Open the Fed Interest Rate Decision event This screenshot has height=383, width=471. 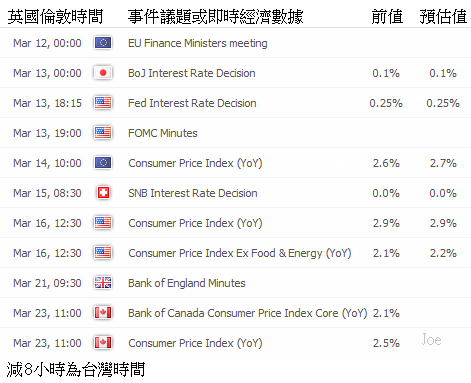192,103
